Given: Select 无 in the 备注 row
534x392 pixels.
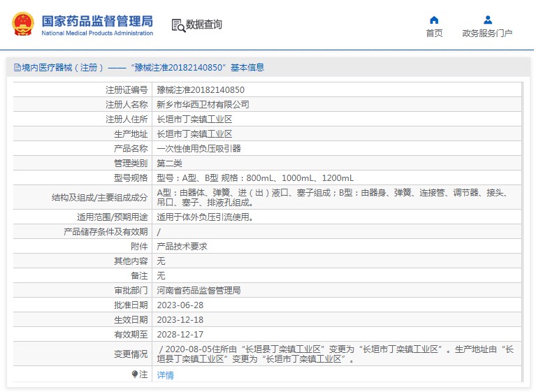Looking at the screenshot, I should (x=161, y=275).
